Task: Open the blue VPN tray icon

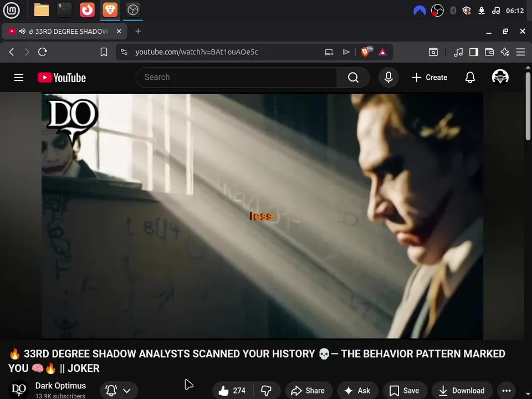Action: [420, 11]
